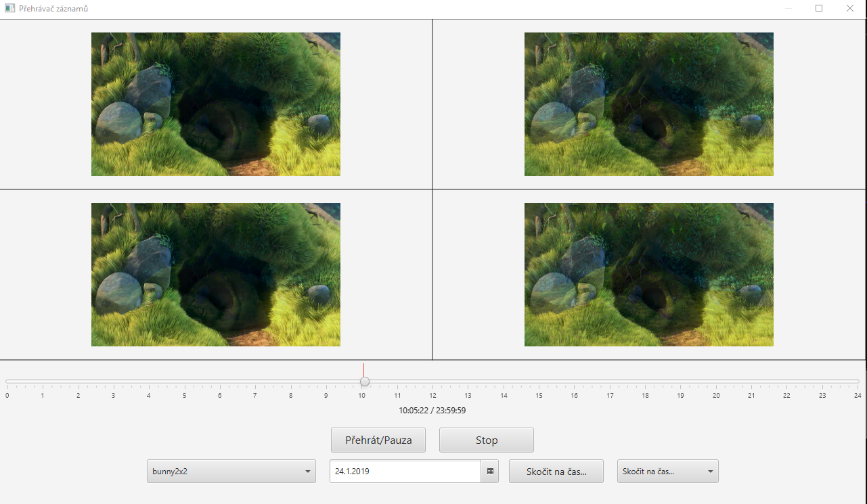Close the Přehrávač záznamů window
The width and height of the screenshot is (867, 504).
pyautogui.click(x=850, y=9)
